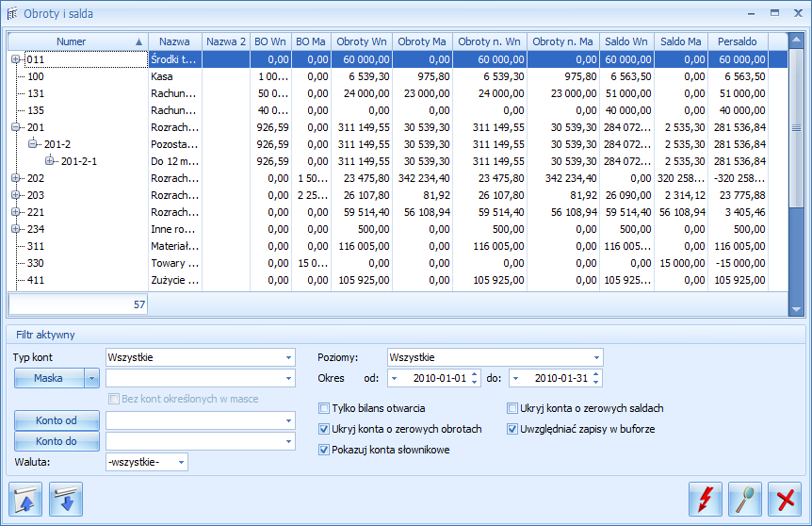
Task: Click the red X cancel button
Action: [x=785, y=499]
